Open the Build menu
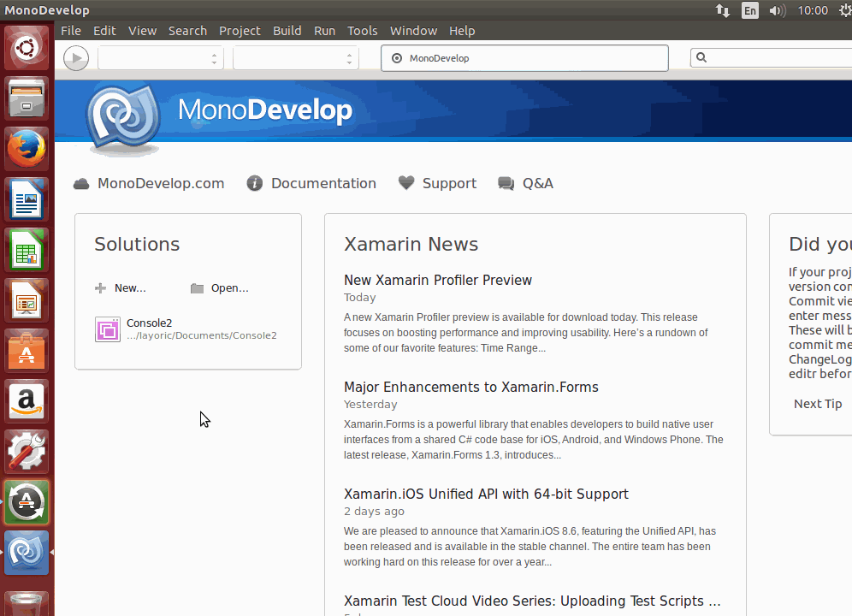This screenshot has width=852, height=616. point(287,31)
